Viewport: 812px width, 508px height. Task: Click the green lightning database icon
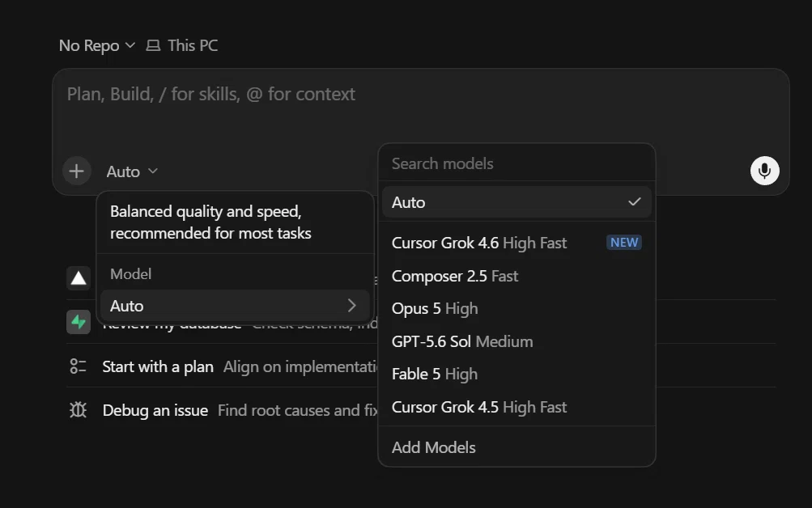point(79,322)
